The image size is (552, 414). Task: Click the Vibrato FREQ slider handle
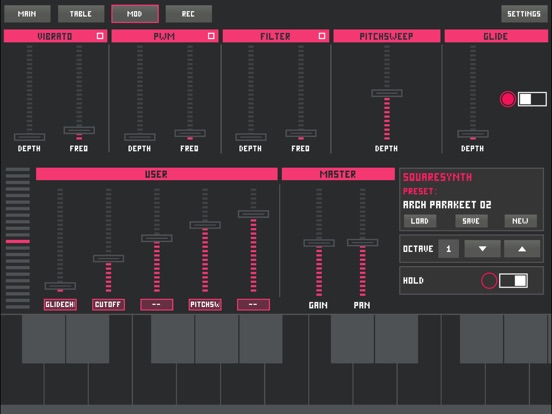pyautogui.click(x=79, y=130)
